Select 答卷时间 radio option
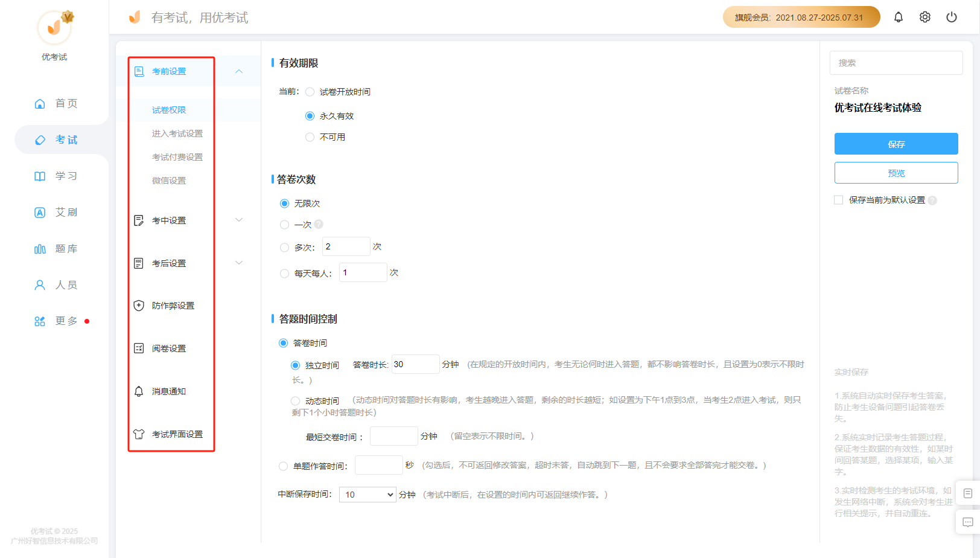This screenshot has height=558, width=980. point(283,343)
